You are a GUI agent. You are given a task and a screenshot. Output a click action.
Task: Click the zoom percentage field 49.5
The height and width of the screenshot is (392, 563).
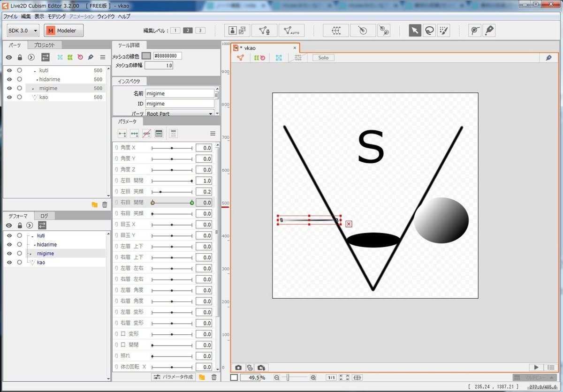pyautogui.click(x=250, y=377)
